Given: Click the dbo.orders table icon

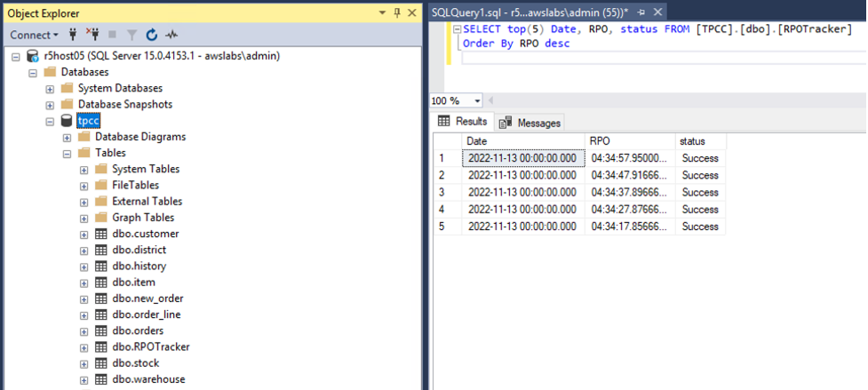Looking at the screenshot, I should tap(100, 330).
